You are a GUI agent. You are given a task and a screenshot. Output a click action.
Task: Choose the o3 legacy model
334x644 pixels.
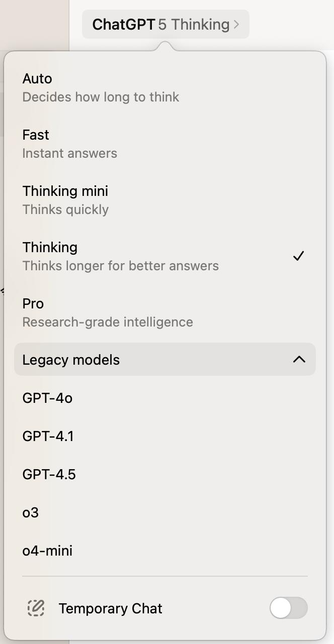[31, 513]
